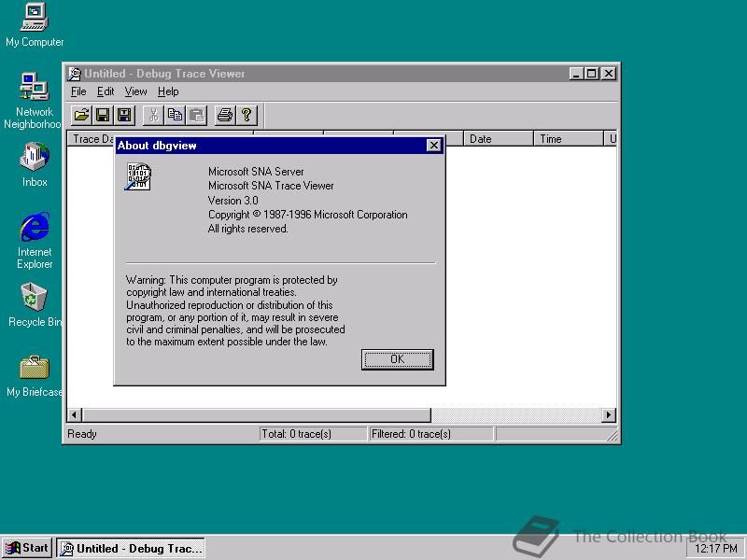
Task: Select Internet Explorer desktop icon
Action: 35,241
